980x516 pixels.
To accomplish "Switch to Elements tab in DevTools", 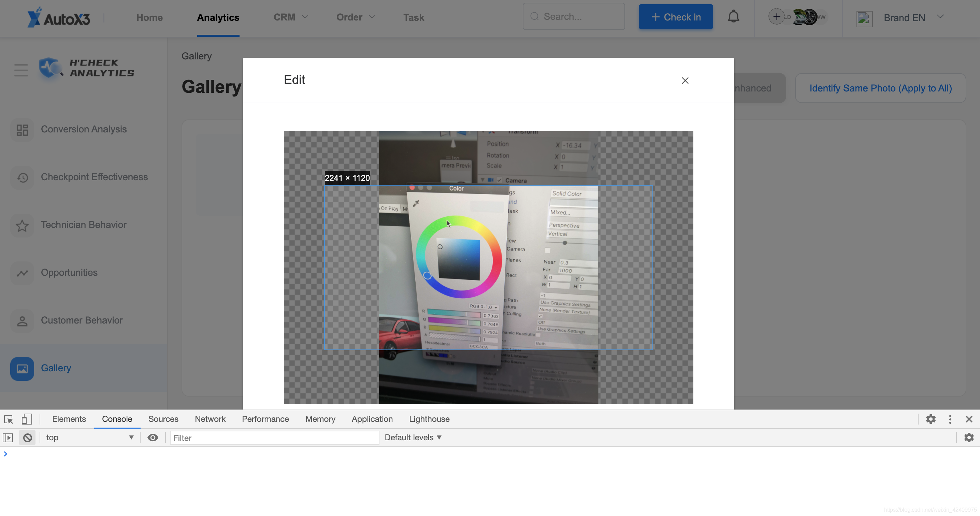I will [x=69, y=419].
